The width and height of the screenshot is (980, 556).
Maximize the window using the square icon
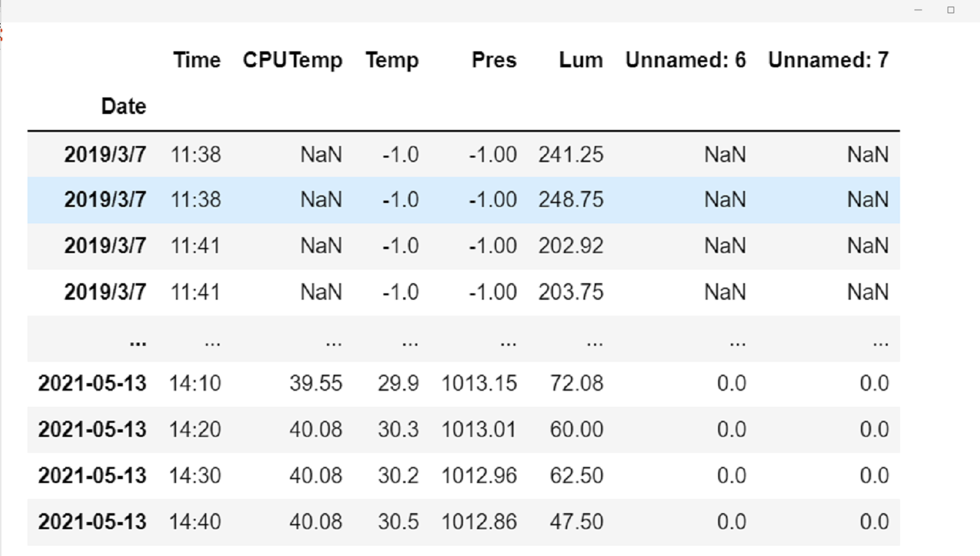(951, 10)
